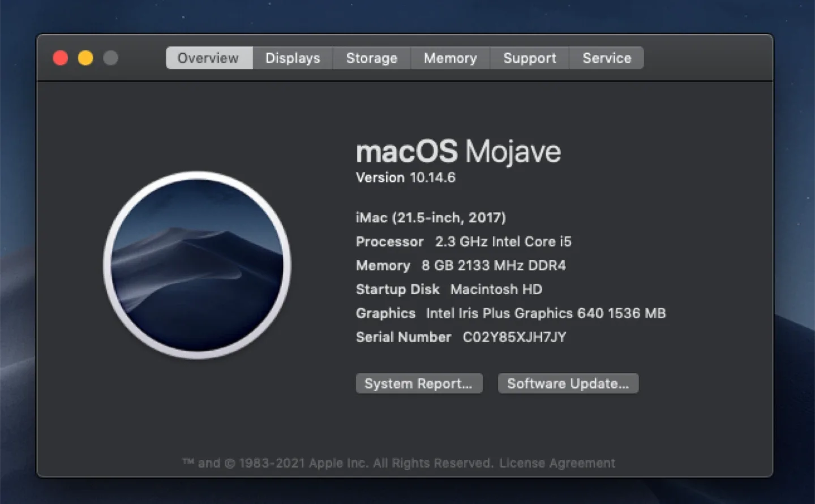Click the iMac 21.5-inch 2017 model name
The height and width of the screenshot is (504, 815).
pyautogui.click(x=431, y=217)
